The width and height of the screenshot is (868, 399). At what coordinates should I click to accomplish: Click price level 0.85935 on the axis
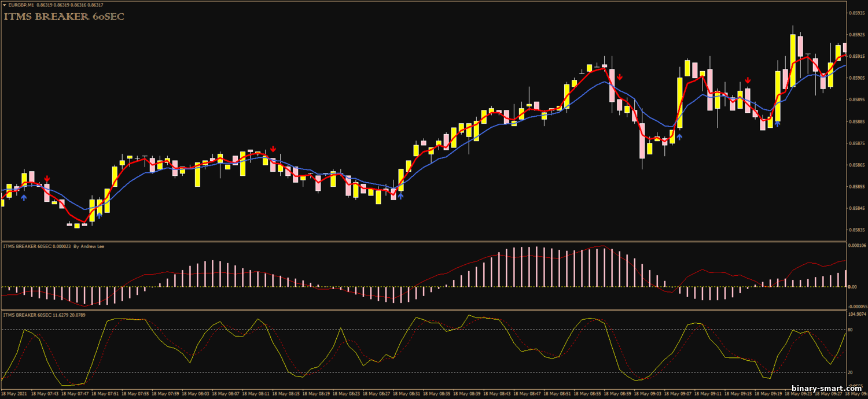[856, 13]
